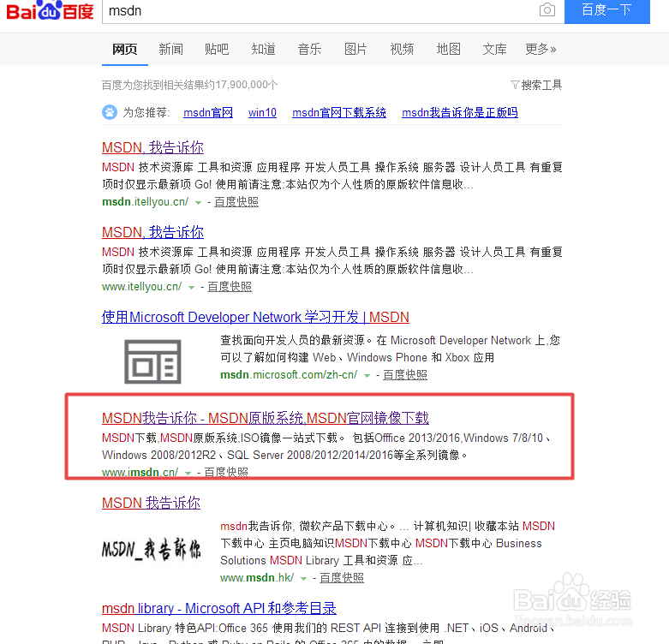This screenshot has height=644, width=669.
Task: Expand dropdown arrow next to www.itellyou.cn/
Action: [191, 288]
